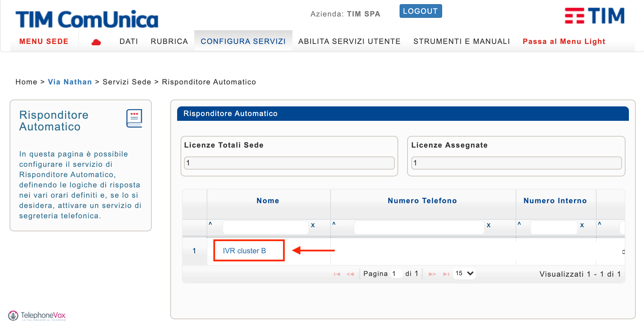Click 'Visualizzati 1 - 1 di 1' text
644x324 pixels.
pyautogui.click(x=580, y=274)
